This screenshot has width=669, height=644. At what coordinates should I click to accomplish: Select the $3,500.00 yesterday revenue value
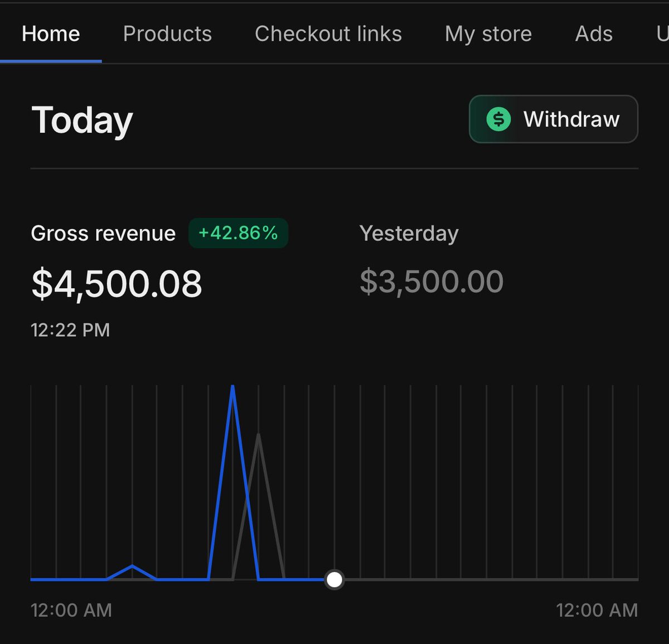coord(432,282)
